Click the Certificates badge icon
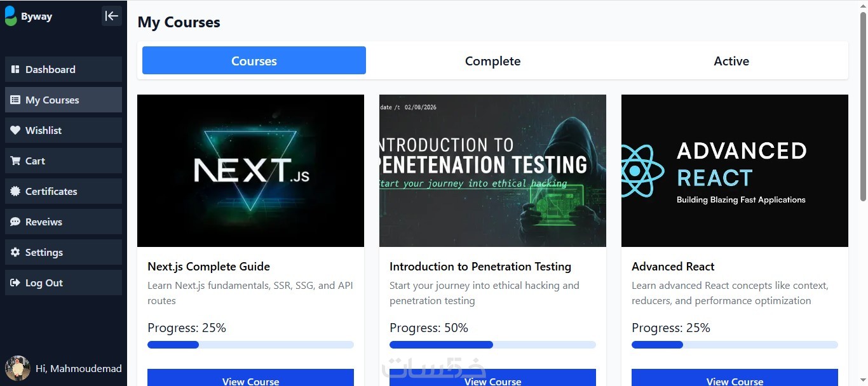Screen dimensions: 868x386 point(15,191)
